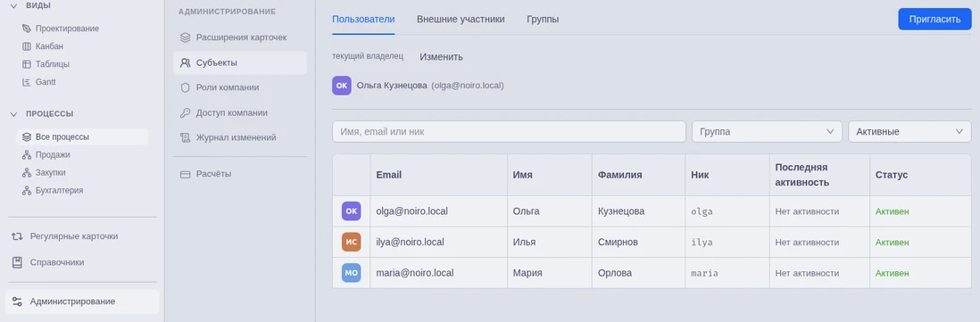
Task: Click Орлова surname cell
Action: coord(638,273)
